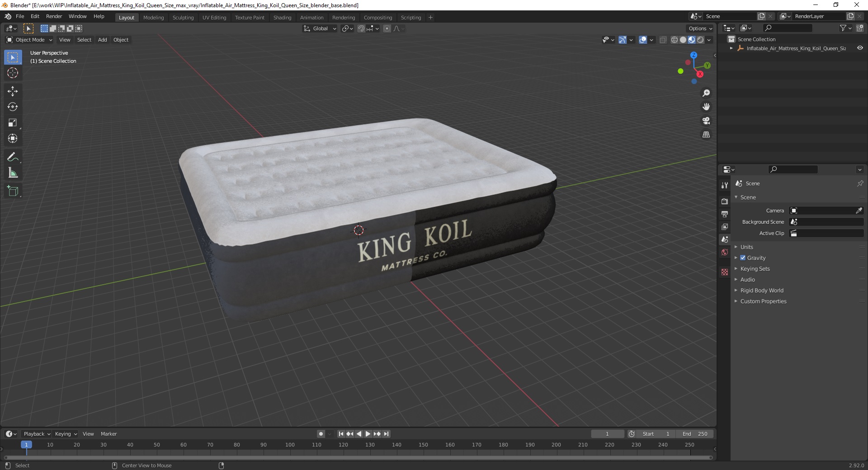Toggle snapping magnet icon
The width and height of the screenshot is (868, 470).
click(361, 28)
